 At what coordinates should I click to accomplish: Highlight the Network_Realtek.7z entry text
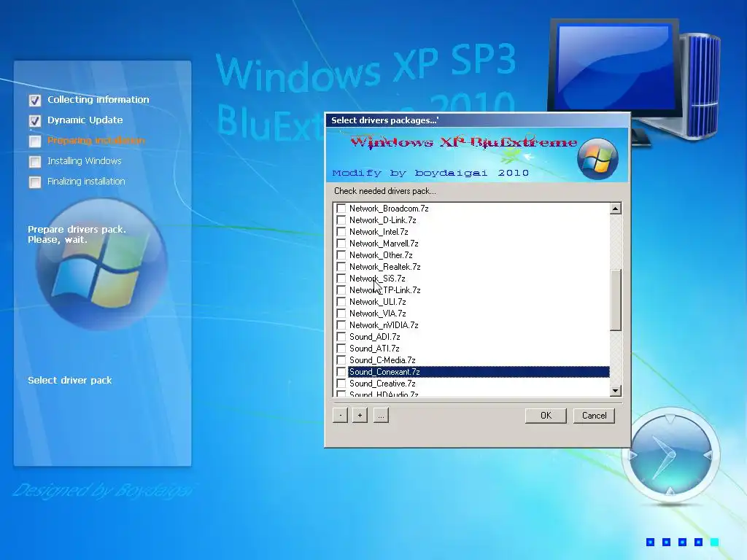pyautogui.click(x=385, y=267)
